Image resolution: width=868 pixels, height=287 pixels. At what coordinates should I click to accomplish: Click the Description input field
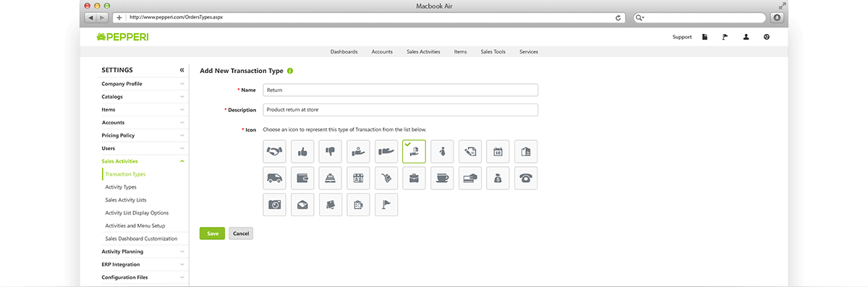(x=401, y=110)
